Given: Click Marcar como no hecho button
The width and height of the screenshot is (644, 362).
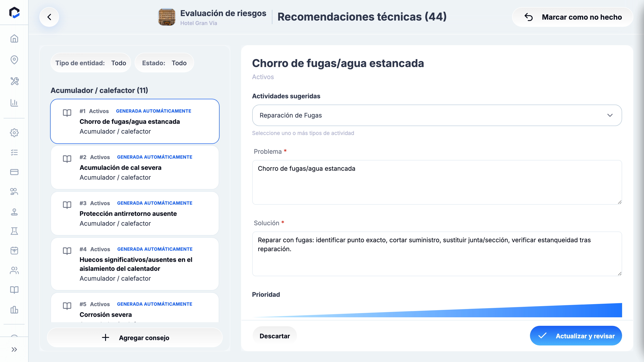Looking at the screenshot, I should tap(572, 17).
